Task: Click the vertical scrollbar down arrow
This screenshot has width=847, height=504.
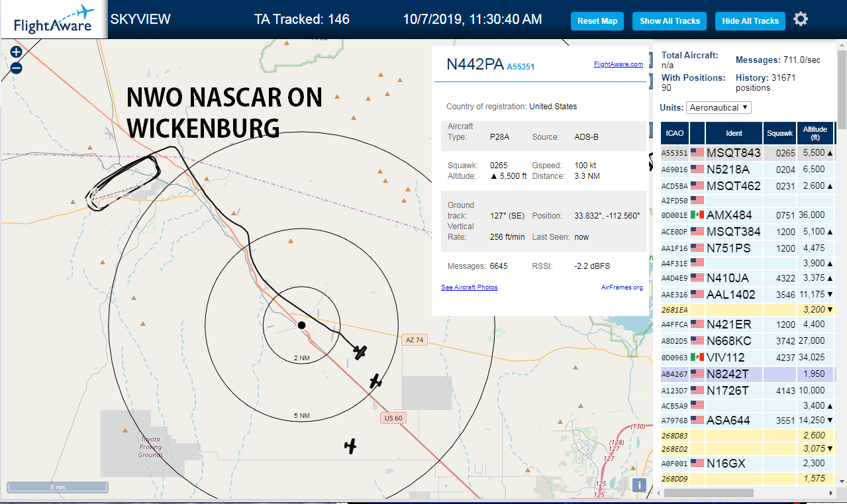Action: [842, 481]
